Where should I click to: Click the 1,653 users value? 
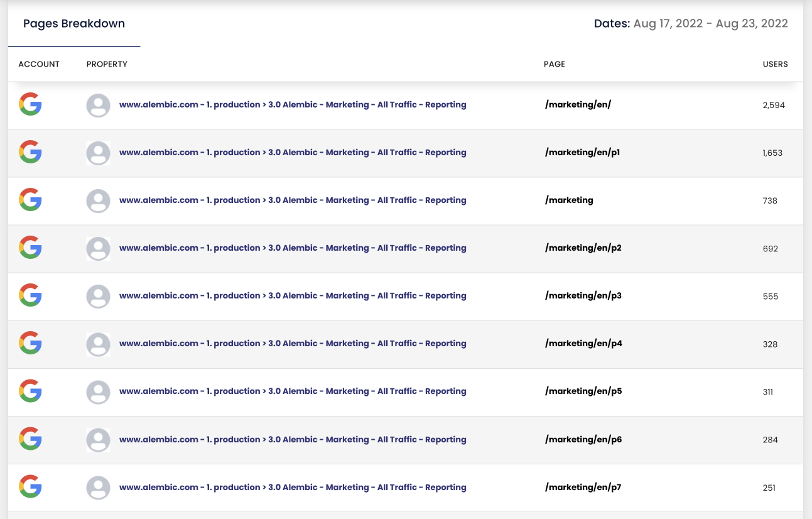click(x=772, y=153)
